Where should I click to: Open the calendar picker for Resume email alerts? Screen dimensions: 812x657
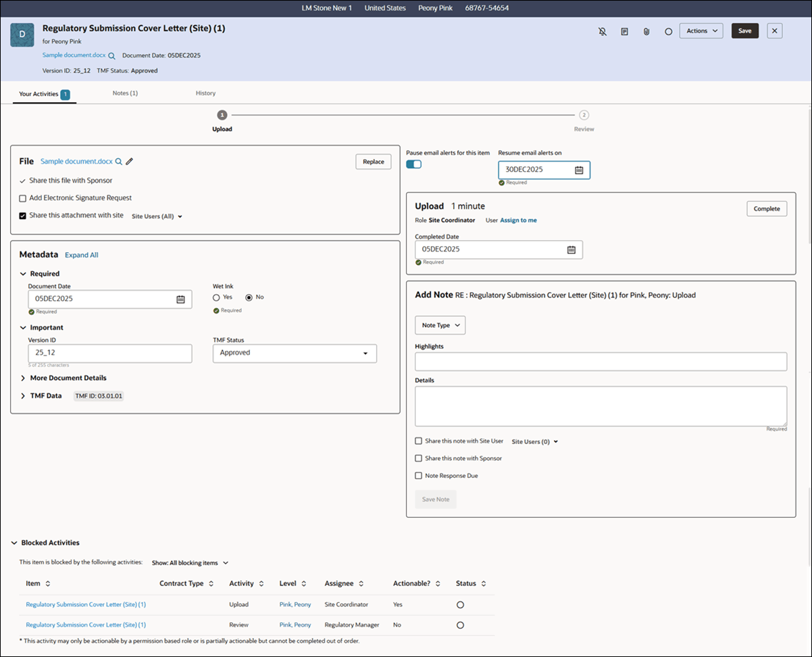pyautogui.click(x=579, y=170)
